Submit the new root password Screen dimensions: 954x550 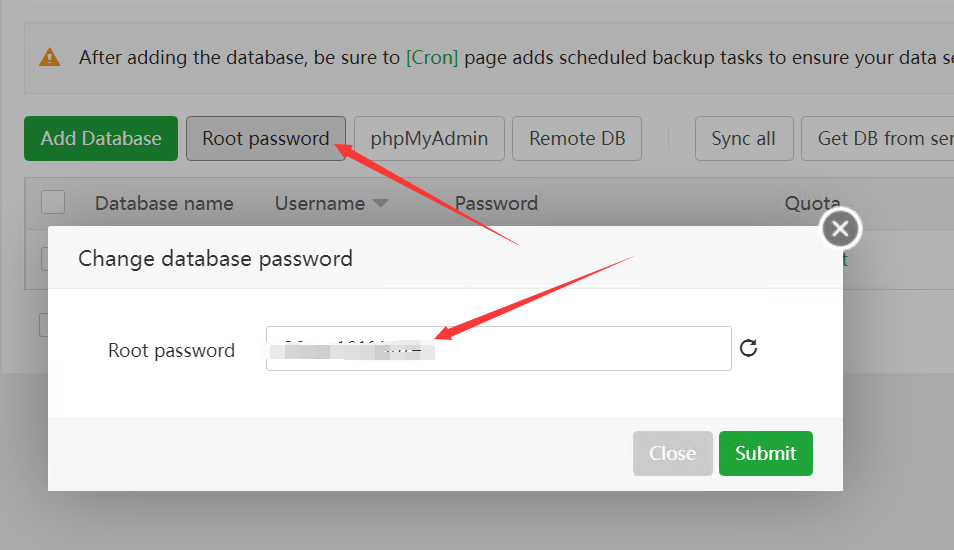point(765,453)
